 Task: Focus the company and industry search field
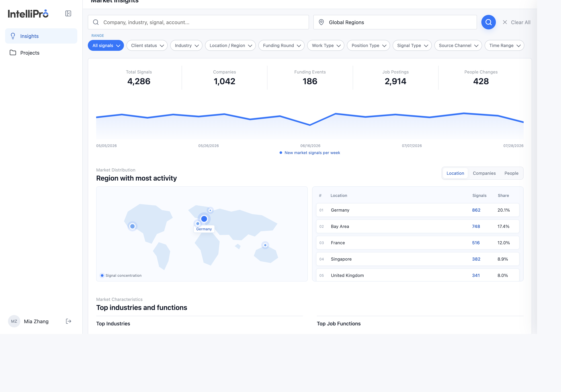pyautogui.click(x=198, y=22)
